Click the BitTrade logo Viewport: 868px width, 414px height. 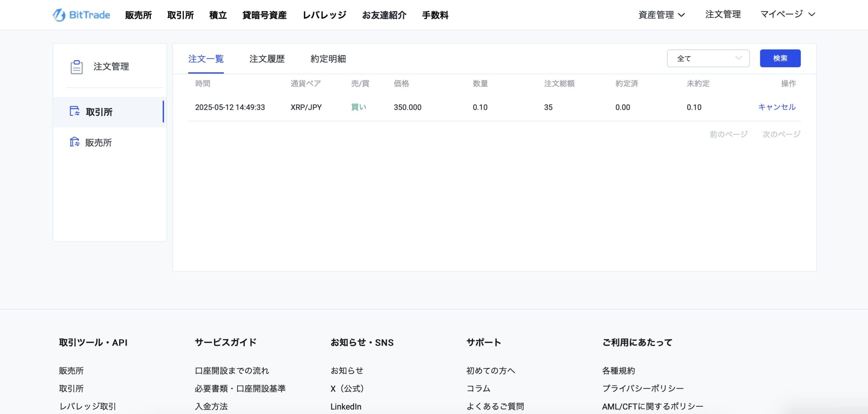tap(81, 15)
